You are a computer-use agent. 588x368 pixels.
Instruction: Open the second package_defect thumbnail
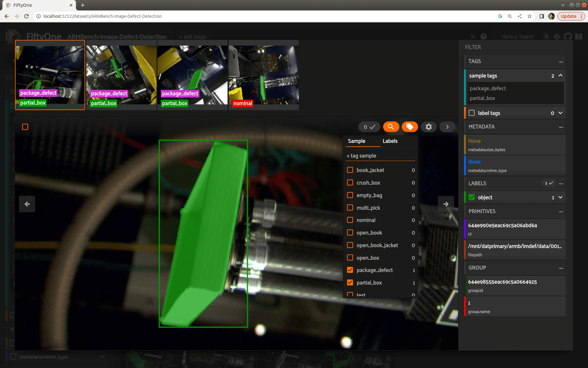pos(121,75)
